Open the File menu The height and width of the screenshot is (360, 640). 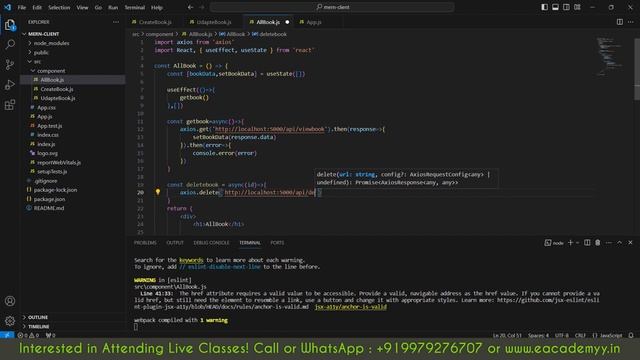click(x=22, y=7)
